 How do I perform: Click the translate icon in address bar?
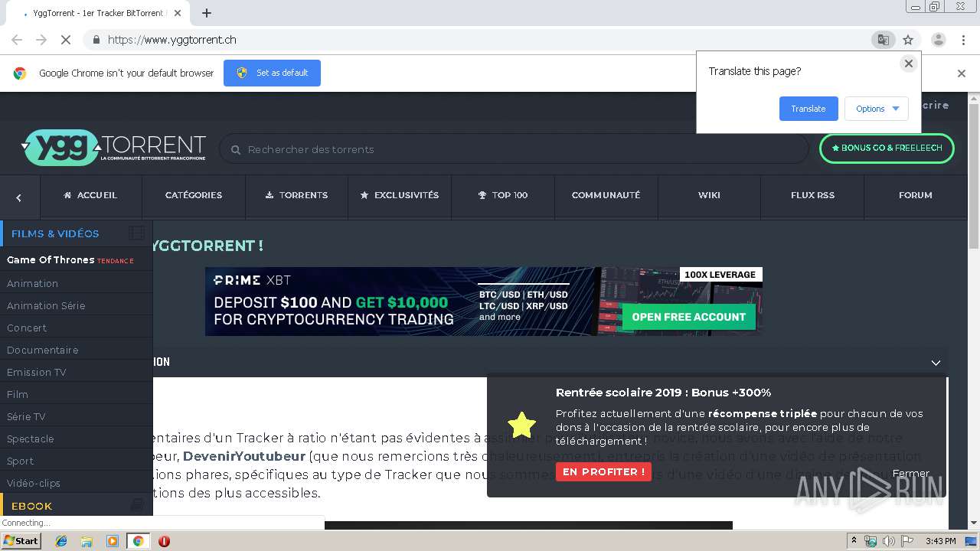(x=883, y=40)
